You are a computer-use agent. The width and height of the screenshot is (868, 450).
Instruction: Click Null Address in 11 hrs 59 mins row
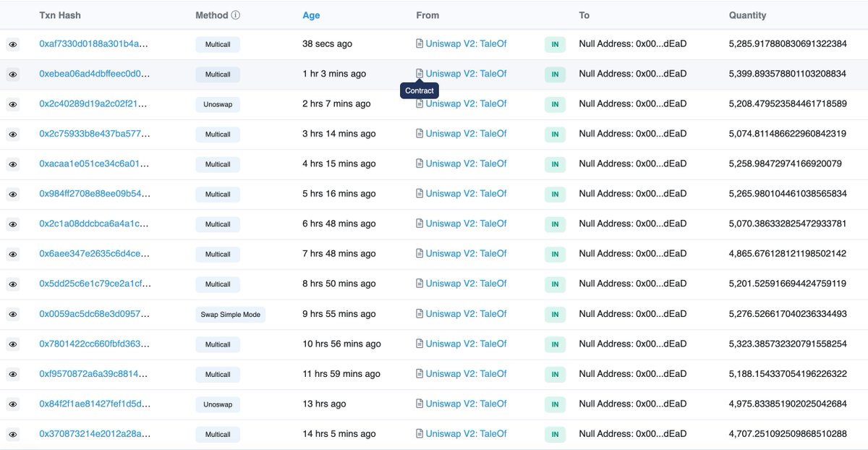(633, 374)
